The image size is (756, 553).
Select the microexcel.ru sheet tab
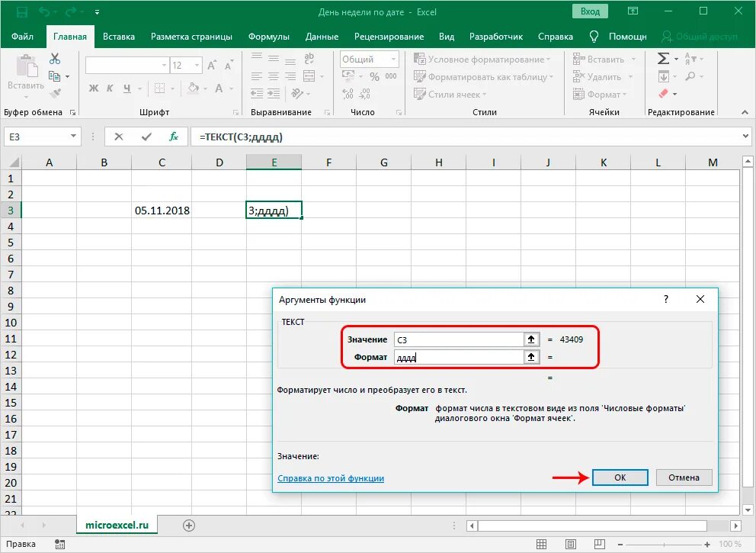(117, 525)
